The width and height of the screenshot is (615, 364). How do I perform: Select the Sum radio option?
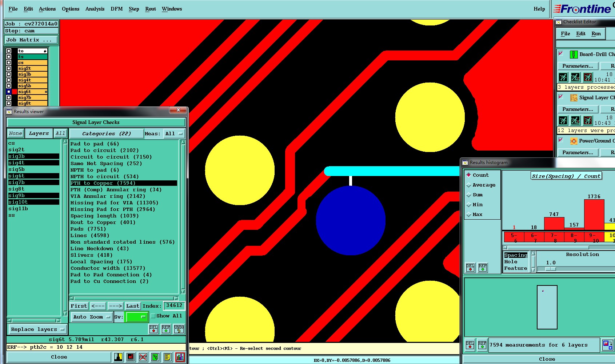469,195
